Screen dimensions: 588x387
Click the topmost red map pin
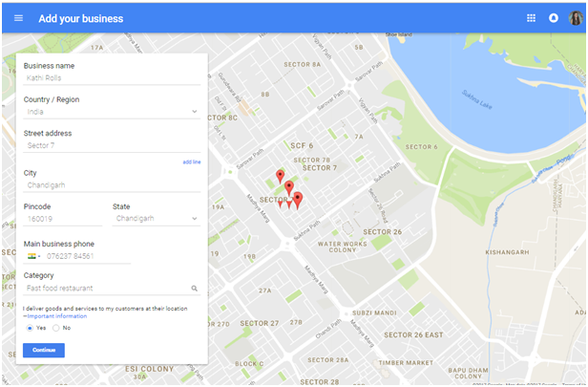[x=280, y=176]
